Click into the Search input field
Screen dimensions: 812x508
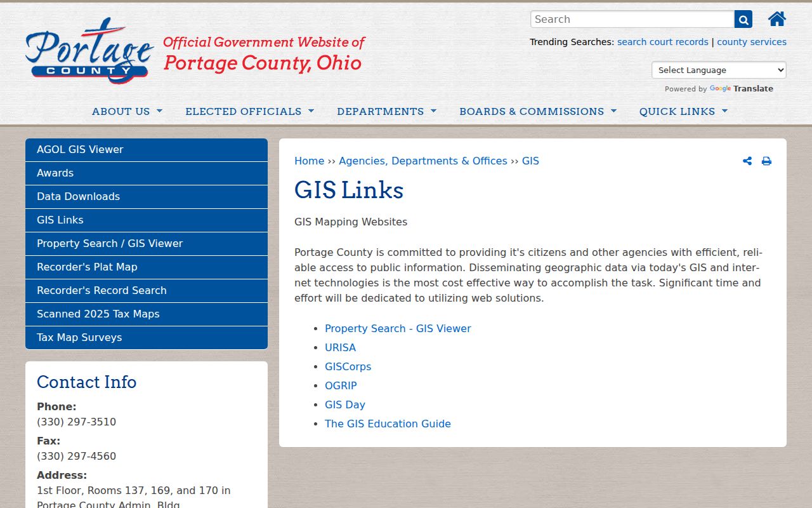(x=632, y=19)
